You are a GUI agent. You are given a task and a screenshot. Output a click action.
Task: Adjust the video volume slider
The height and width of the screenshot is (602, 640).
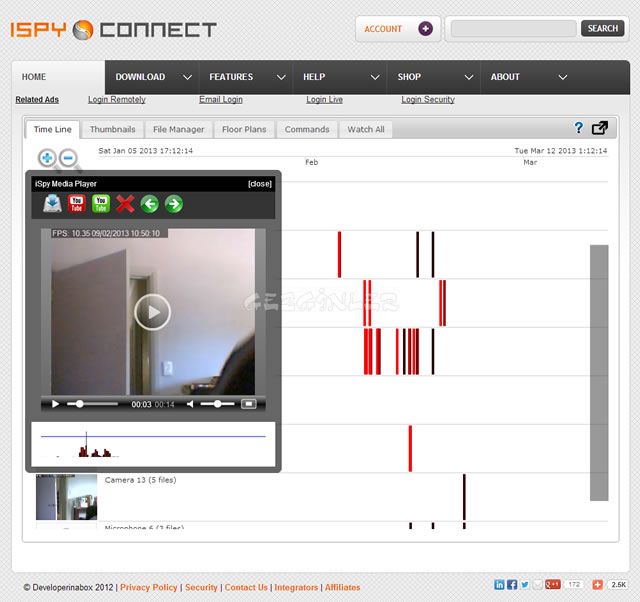click(217, 404)
